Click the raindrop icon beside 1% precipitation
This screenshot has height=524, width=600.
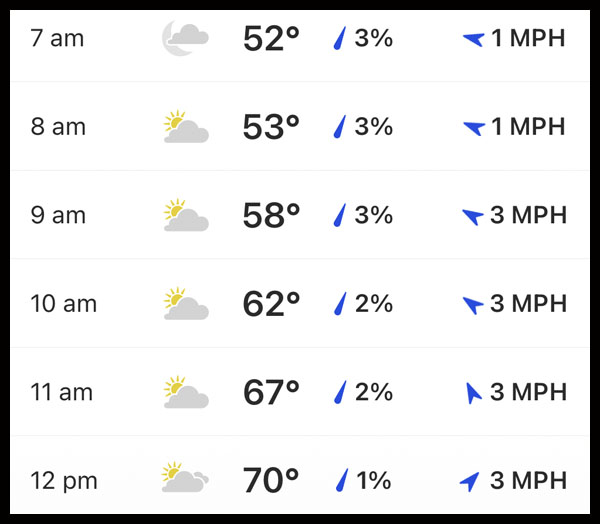coord(340,480)
